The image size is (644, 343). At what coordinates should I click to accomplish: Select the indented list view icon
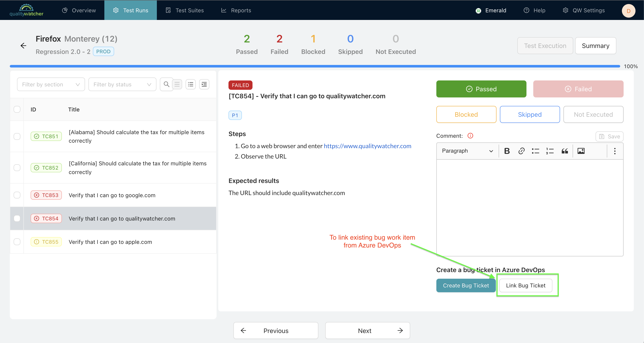point(204,84)
